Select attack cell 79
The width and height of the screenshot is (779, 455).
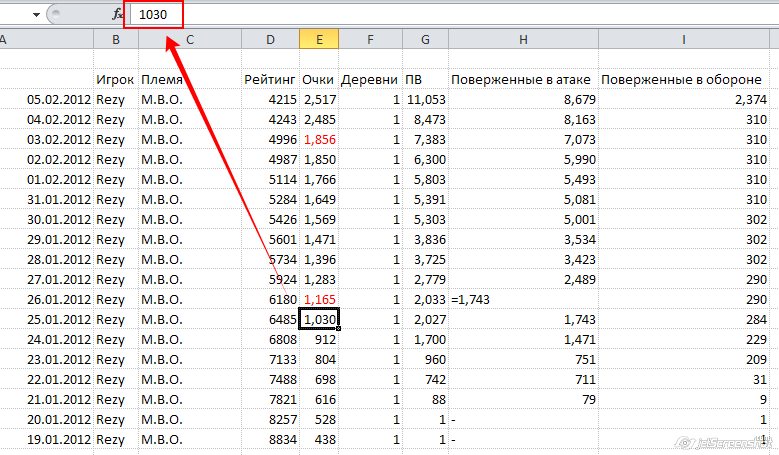click(523, 399)
